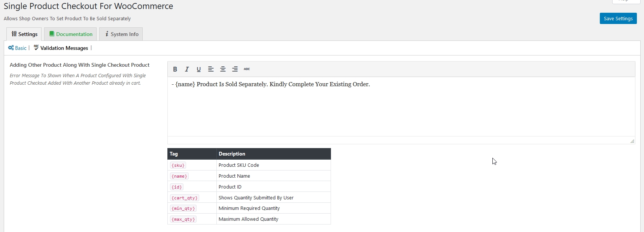The width and height of the screenshot is (644, 232).
Task: Apply italic formatting in the editor
Action: pyautogui.click(x=187, y=69)
